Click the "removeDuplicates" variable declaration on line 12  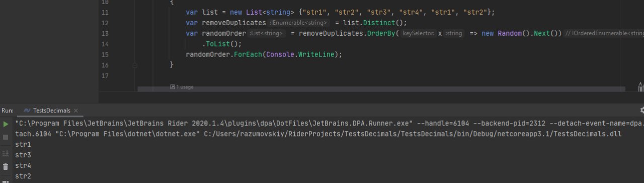click(233, 23)
